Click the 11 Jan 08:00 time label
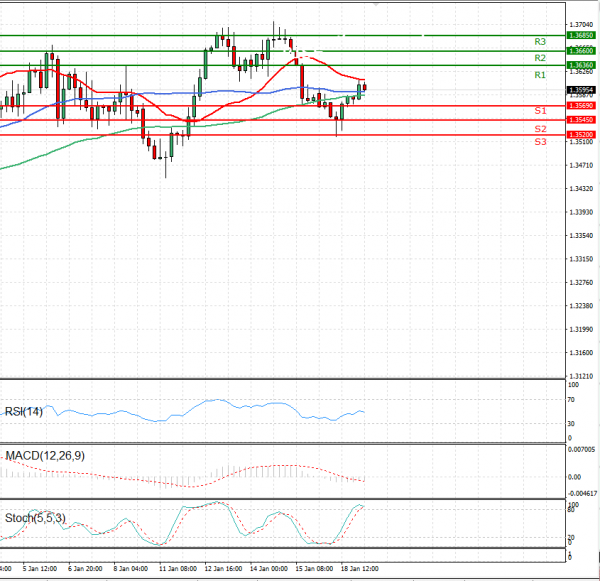The width and height of the screenshot is (600, 581). click(178, 569)
